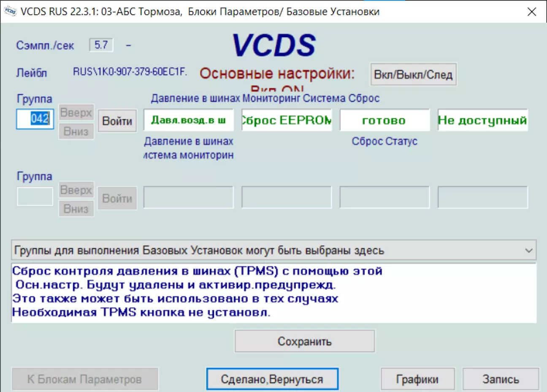Screen dimensions: 547x392
Task: Click the second empty Группа input field
Action: 35,197
